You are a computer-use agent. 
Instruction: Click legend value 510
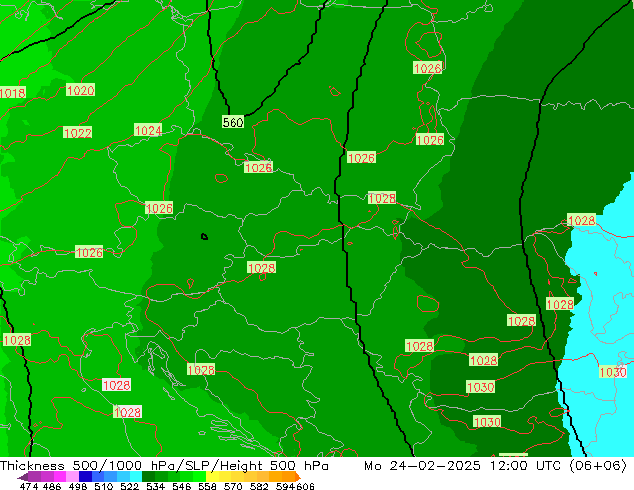104,486
